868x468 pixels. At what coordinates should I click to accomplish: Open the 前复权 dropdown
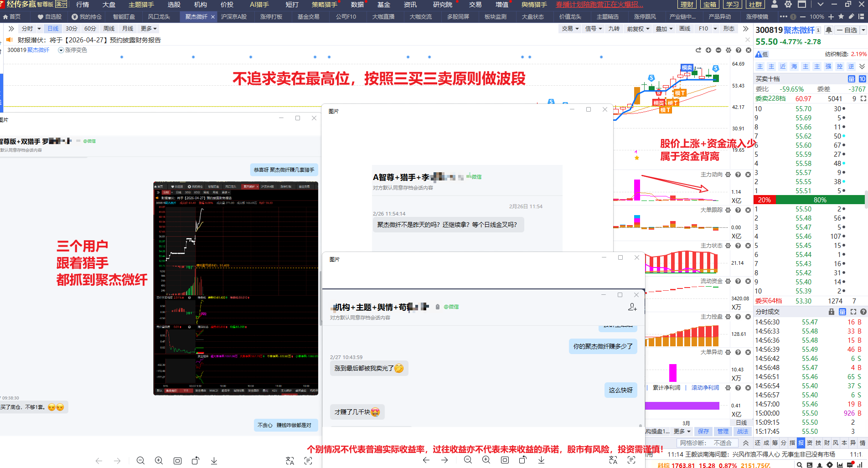coord(638,29)
